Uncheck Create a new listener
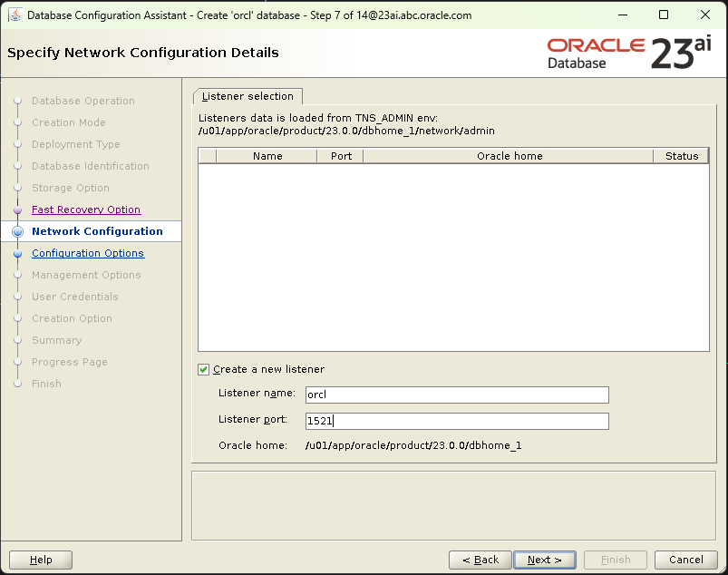This screenshot has height=575, width=728. [203, 369]
